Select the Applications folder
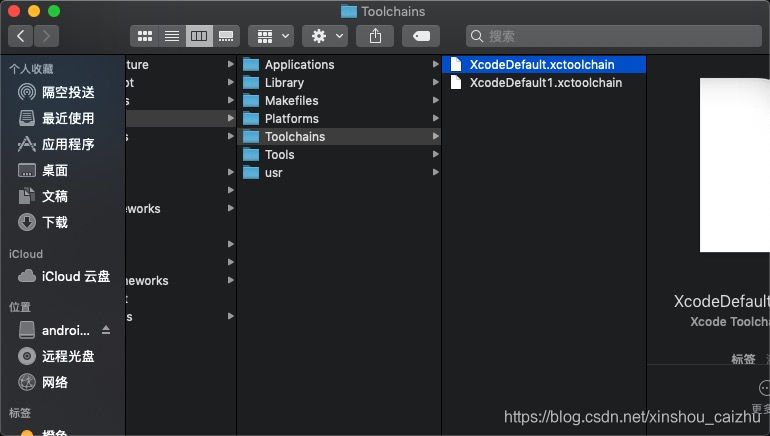Image resolution: width=770 pixels, height=436 pixels. (x=339, y=64)
